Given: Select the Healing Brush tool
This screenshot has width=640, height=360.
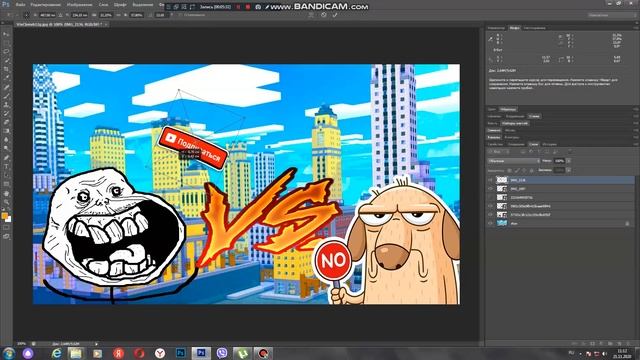Looking at the screenshot, I should [x=6, y=87].
